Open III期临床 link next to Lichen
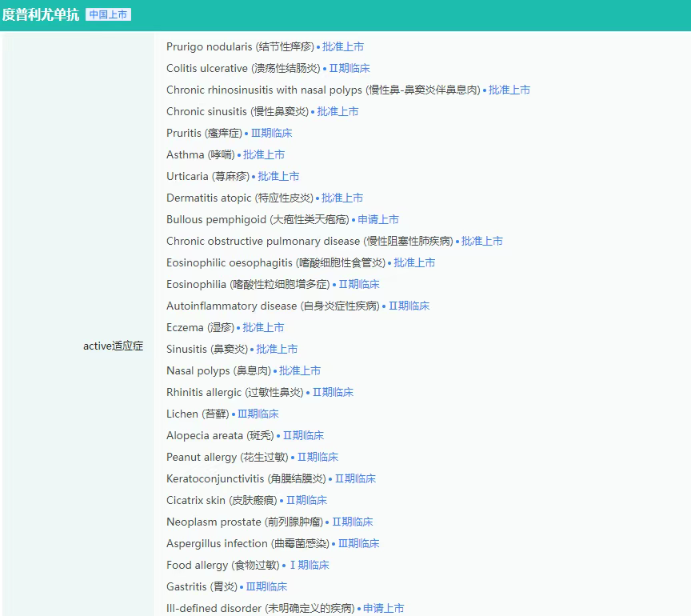691x616 pixels. (x=258, y=414)
